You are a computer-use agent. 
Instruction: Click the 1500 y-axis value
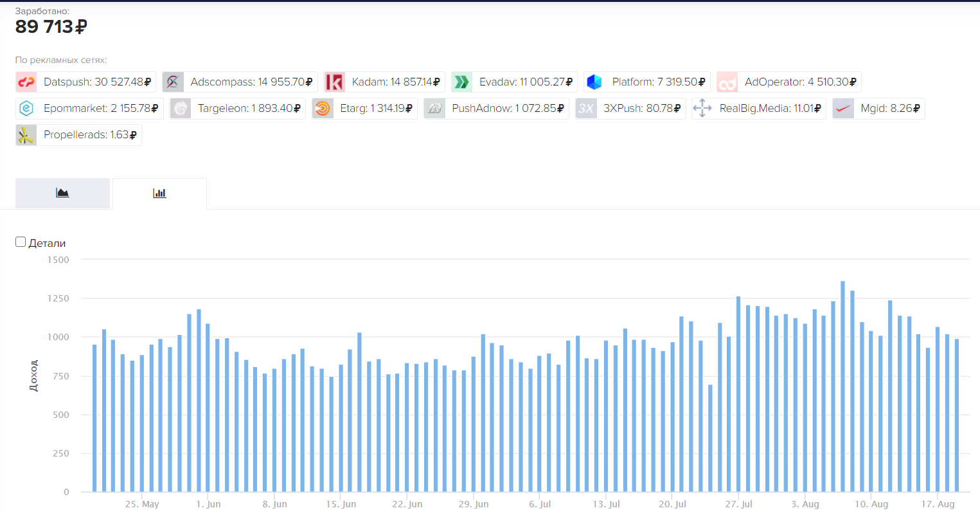click(x=58, y=260)
